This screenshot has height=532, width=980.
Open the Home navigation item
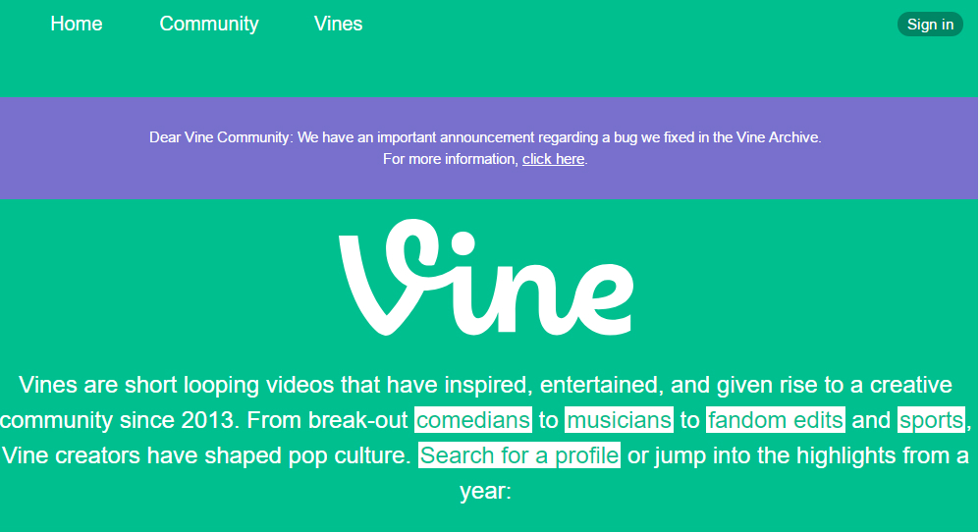(x=77, y=24)
